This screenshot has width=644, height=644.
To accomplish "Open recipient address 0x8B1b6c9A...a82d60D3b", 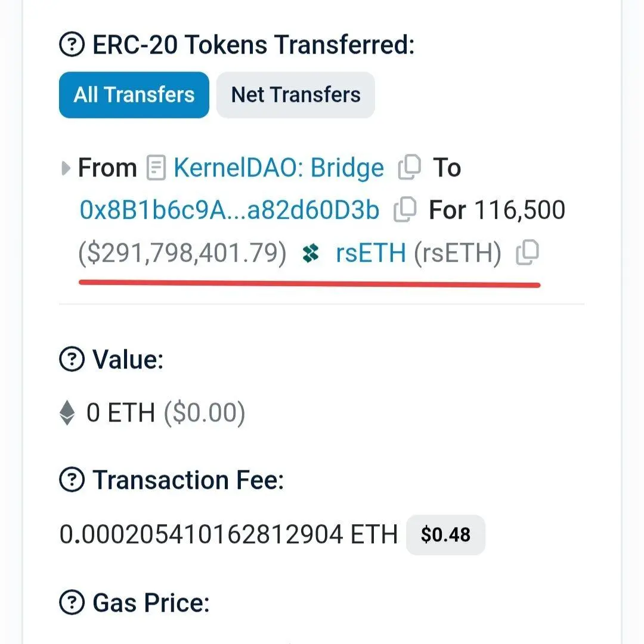I will [x=229, y=210].
